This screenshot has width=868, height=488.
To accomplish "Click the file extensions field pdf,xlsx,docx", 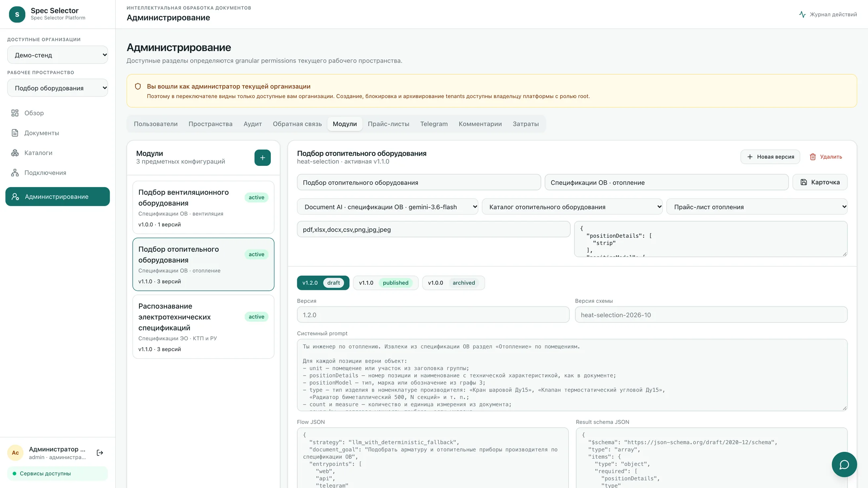I will [433, 229].
